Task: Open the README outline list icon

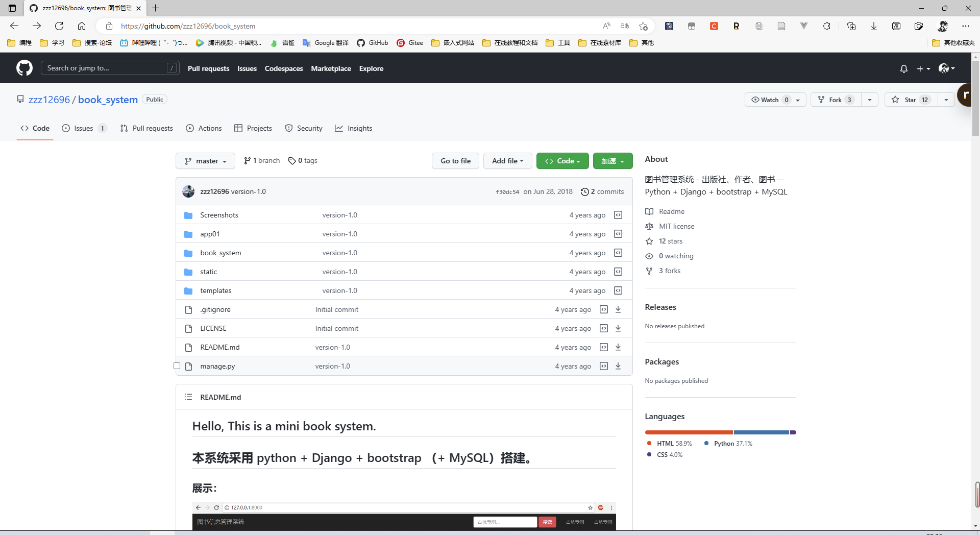Action: (x=188, y=397)
